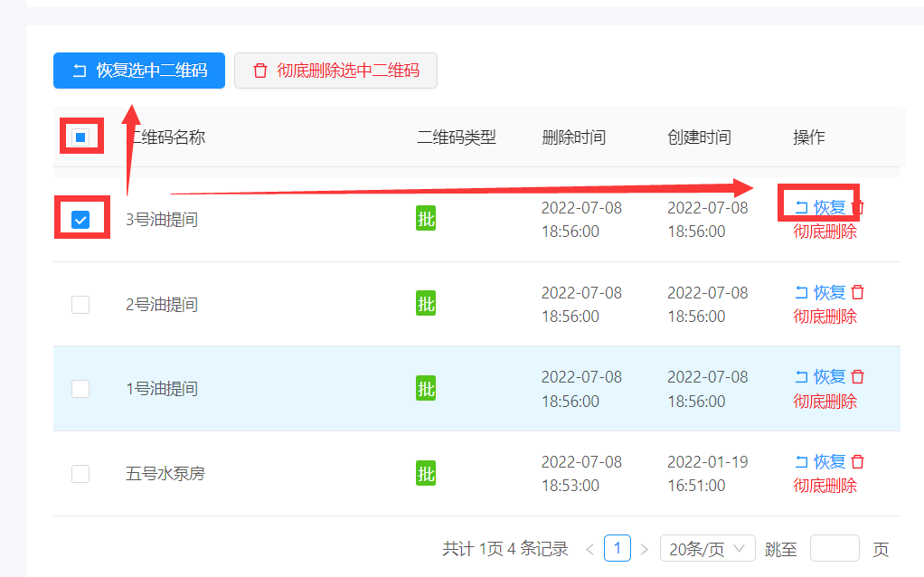Click the 五号水泵房 name cell

165,474
